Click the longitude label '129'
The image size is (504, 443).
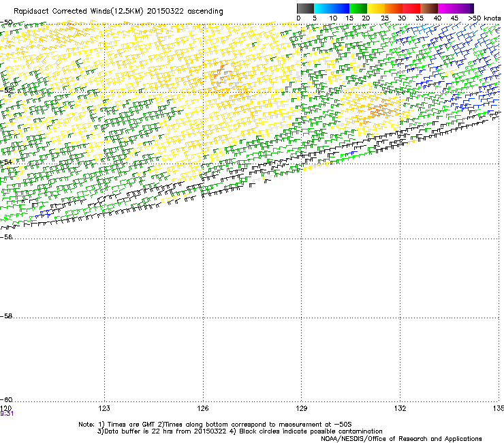tap(302, 408)
